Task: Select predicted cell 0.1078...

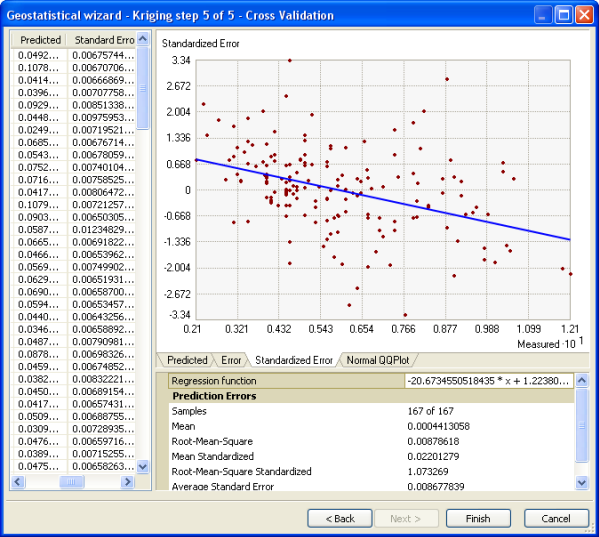Action: (39, 68)
